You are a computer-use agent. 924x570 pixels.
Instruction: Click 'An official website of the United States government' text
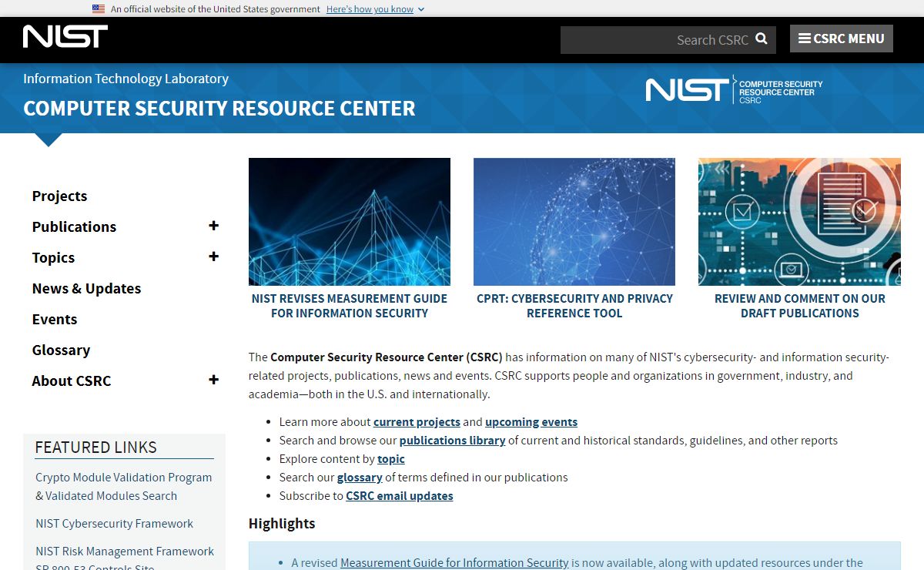(x=216, y=9)
